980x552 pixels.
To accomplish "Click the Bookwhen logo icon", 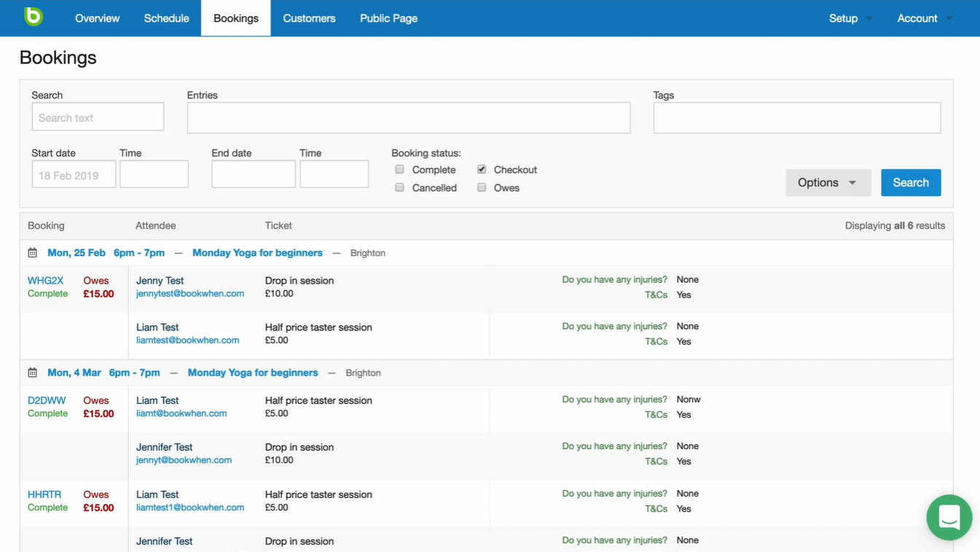I will (x=32, y=16).
